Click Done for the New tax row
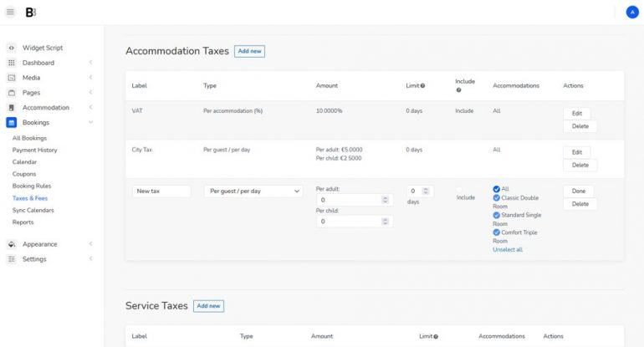 [x=578, y=191]
